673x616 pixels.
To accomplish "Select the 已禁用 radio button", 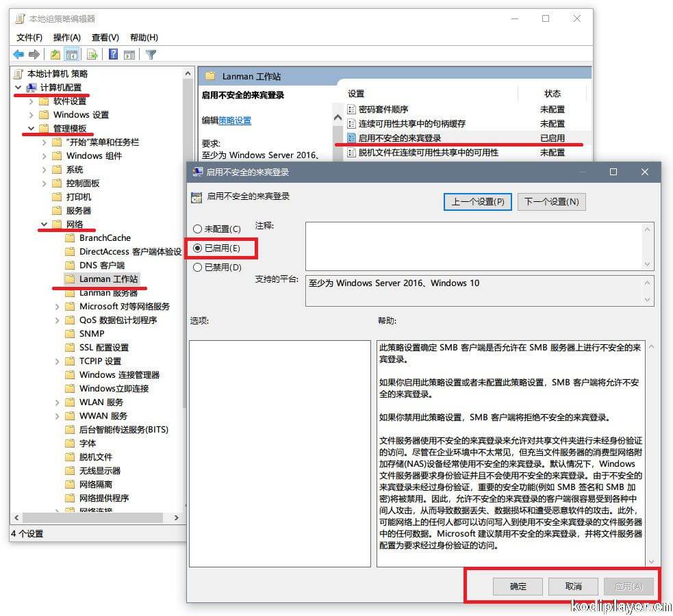I will pyautogui.click(x=198, y=267).
